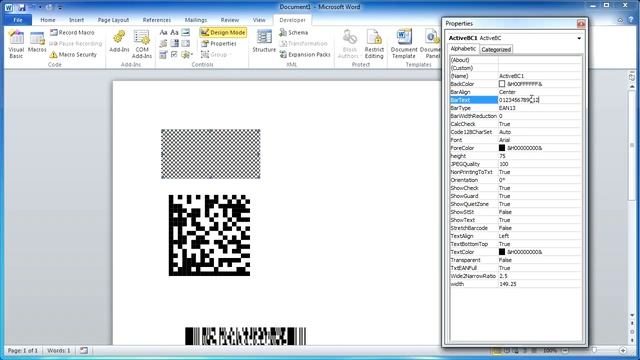
Task: Open the Visual Basic editor
Action: click(x=16, y=44)
